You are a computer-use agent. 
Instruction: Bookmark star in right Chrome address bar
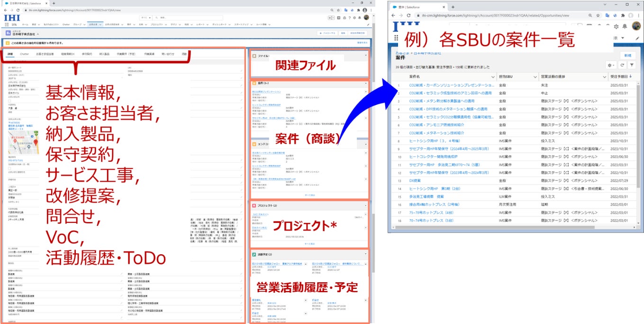pos(599,15)
